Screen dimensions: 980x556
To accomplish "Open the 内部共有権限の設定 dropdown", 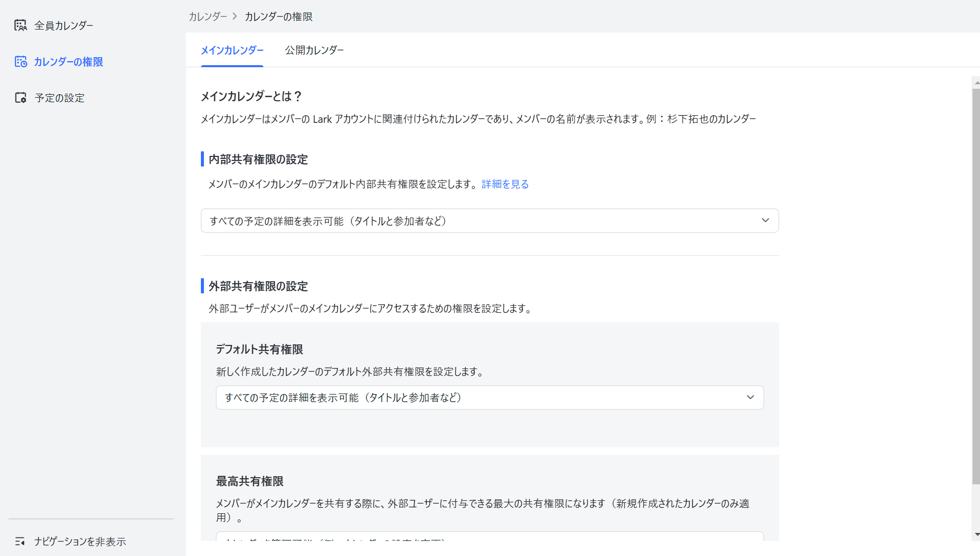I will [x=489, y=221].
